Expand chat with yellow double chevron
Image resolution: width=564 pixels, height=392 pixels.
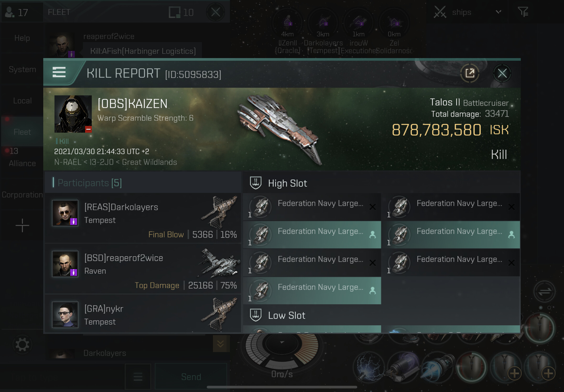coord(221,344)
